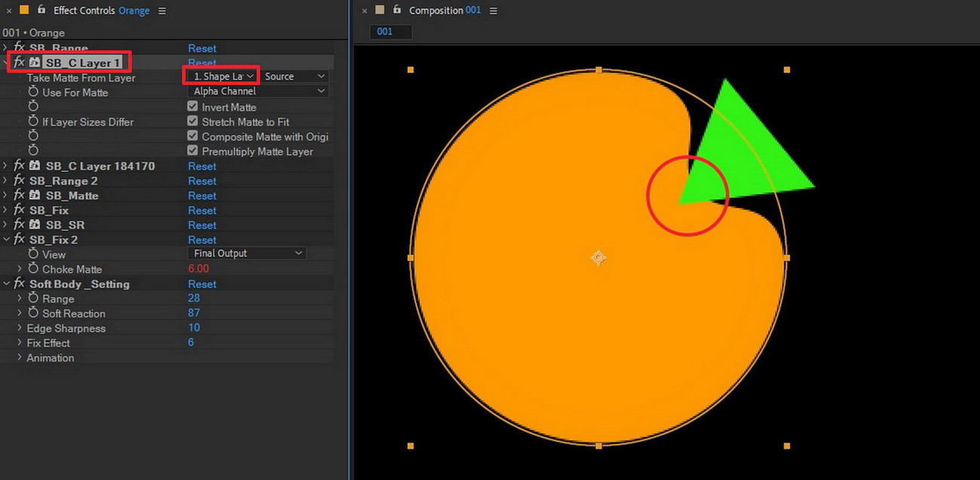
Task: Toggle the fx switch for Soft Body _Setting
Action: pos(19,284)
